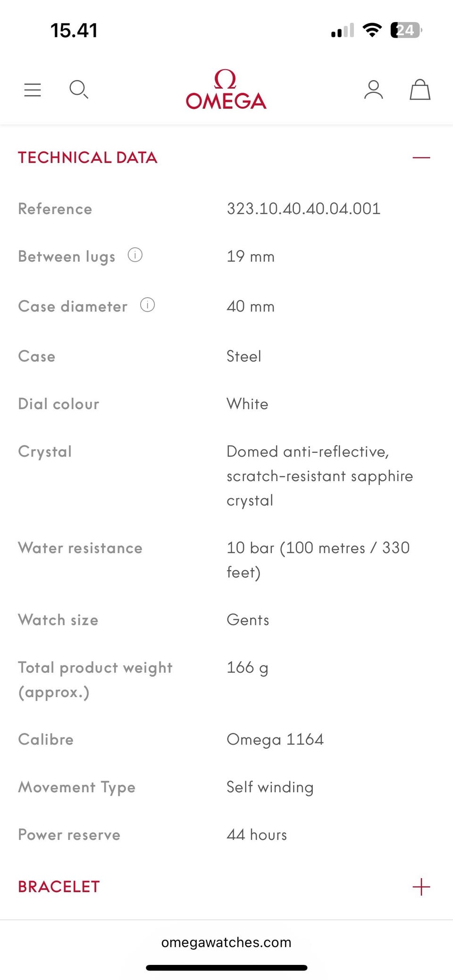Tap the TECHNICAL DATA heading

[x=88, y=158]
